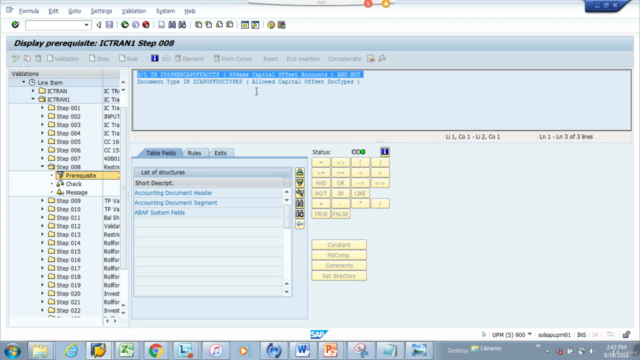Click the NOT operator button
Image resolution: width=640 pixels, height=360 pixels.
[321, 193]
